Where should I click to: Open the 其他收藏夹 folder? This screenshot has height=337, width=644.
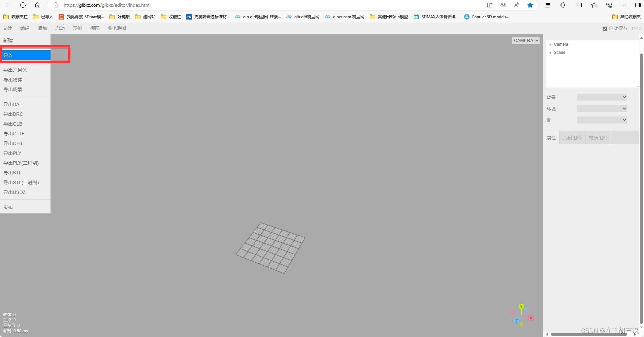click(626, 16)
